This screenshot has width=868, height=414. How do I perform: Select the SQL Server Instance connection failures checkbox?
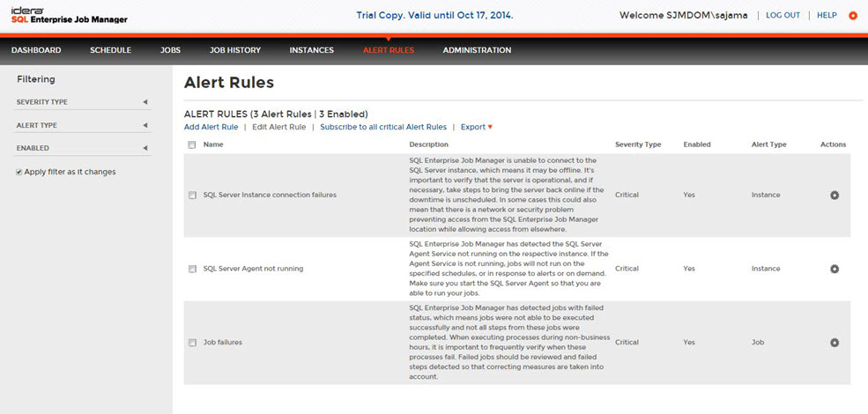pyautogui.click(x=192, y=195)
